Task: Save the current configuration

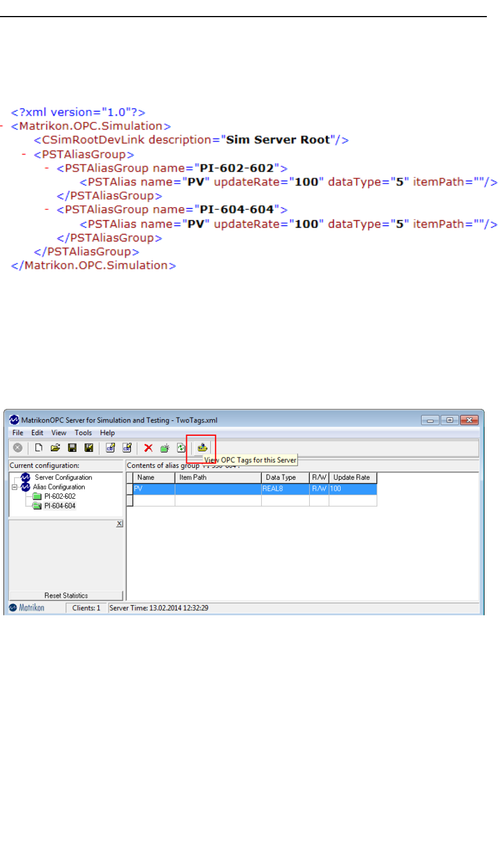Action: point(73,448)
